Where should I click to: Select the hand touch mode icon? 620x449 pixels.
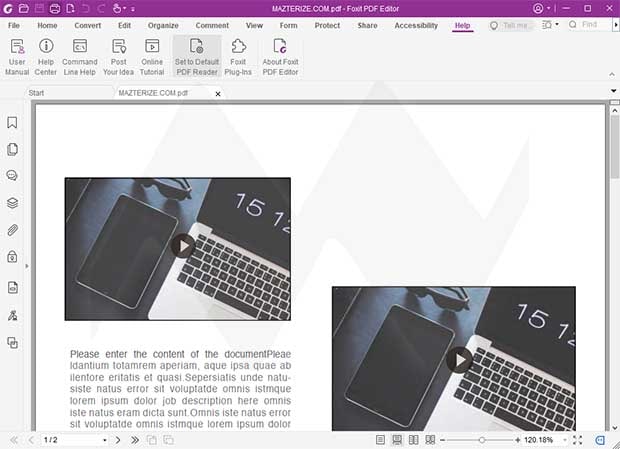(117, 8)
